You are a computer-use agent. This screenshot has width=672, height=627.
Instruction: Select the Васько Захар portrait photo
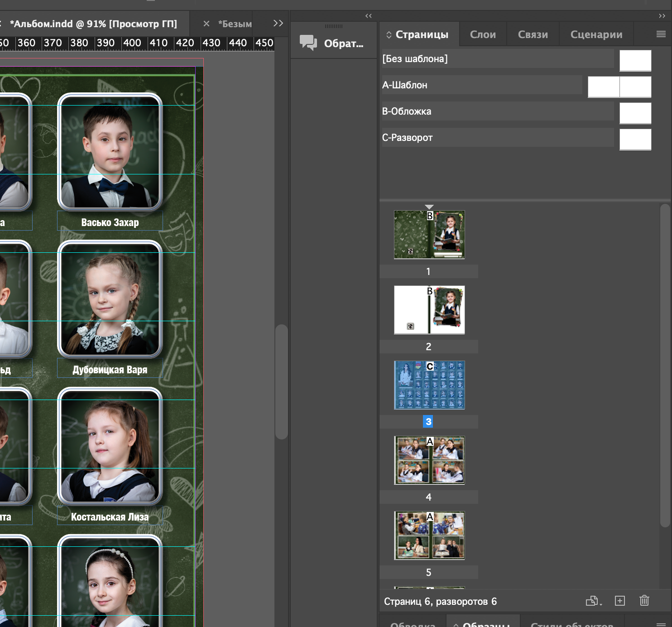110,152
